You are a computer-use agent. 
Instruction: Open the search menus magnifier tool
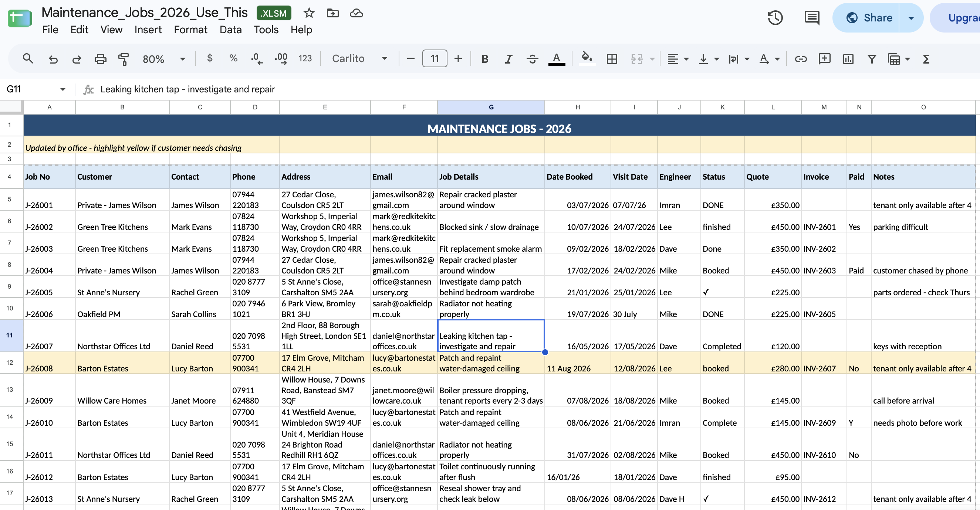coord(28,58)
